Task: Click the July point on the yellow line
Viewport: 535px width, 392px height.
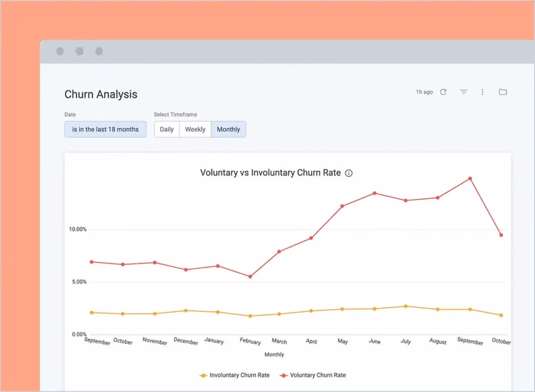Action: click(x=406, y=306)
